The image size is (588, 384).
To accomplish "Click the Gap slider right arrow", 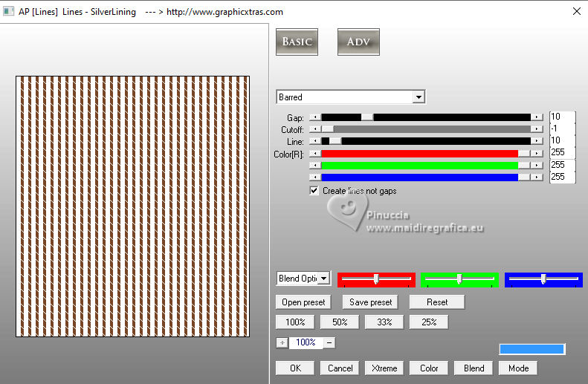I will (537, 117).
